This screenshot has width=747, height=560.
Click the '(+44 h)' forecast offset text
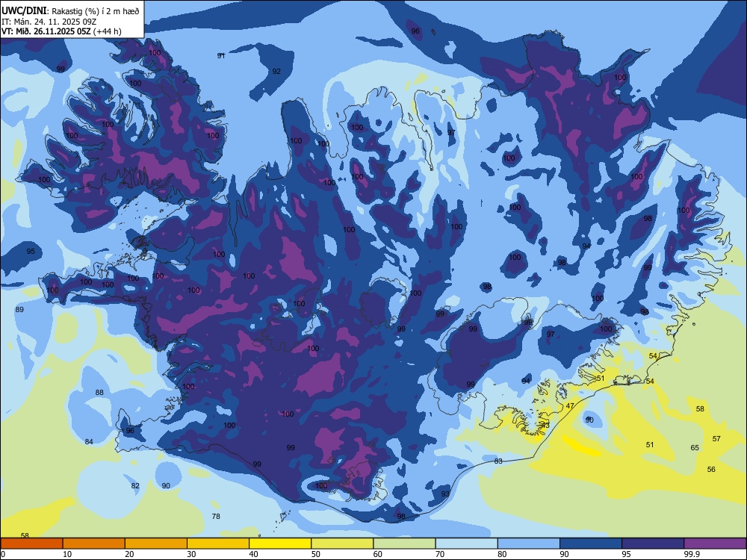coord(108,31)
